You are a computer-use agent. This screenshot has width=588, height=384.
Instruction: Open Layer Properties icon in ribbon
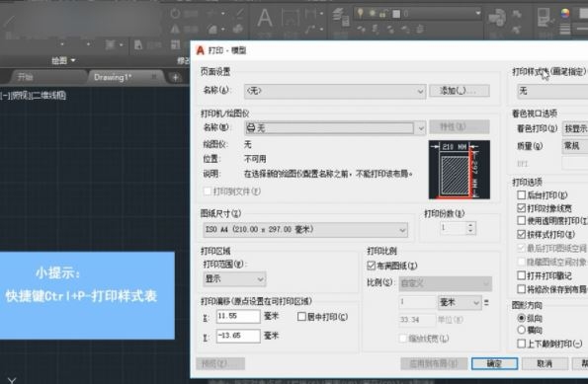coord(341,18)
